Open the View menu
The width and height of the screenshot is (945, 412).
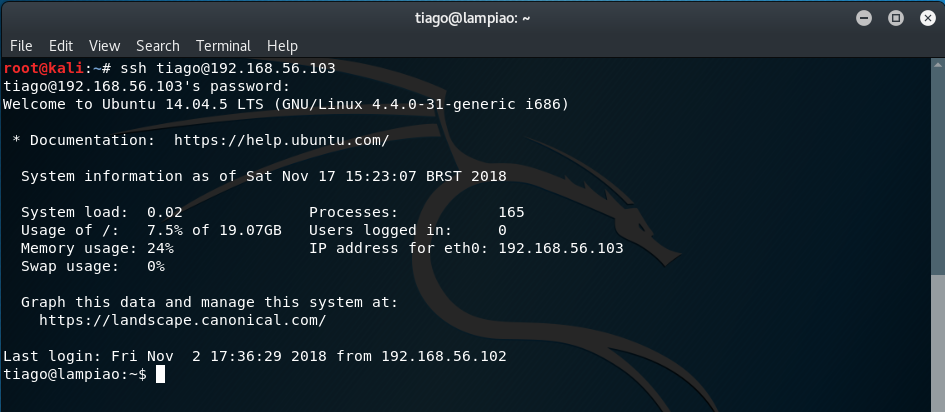click(104, 46)
